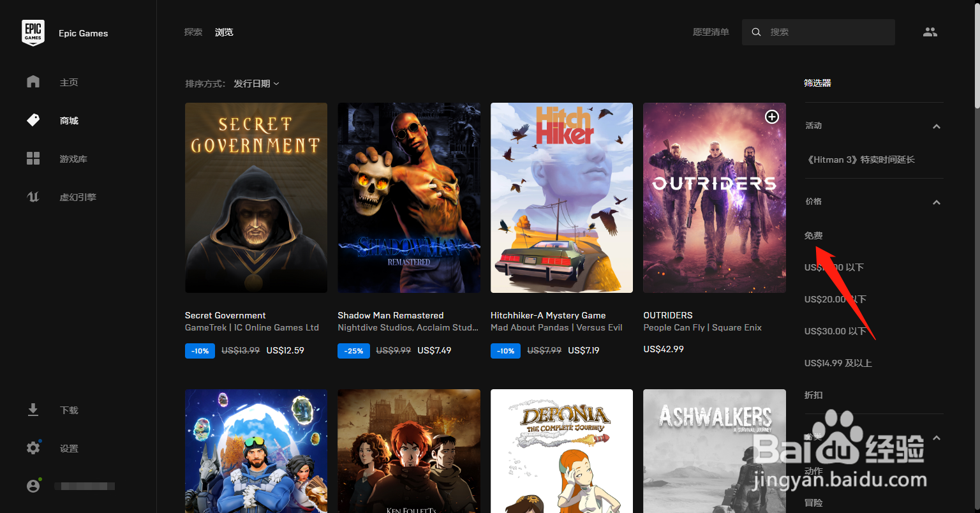Open Deponia The Complete Journey thumbnail

[561, 451]
